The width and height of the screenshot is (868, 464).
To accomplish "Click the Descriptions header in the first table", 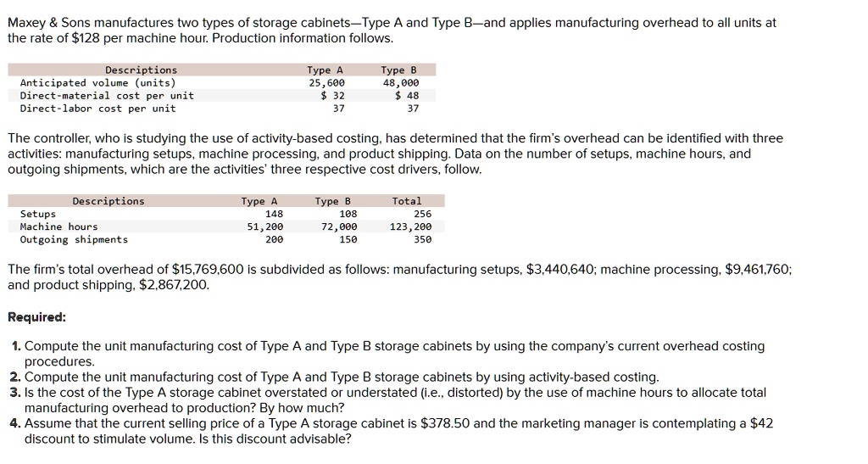I will click(x=141, y=70).
